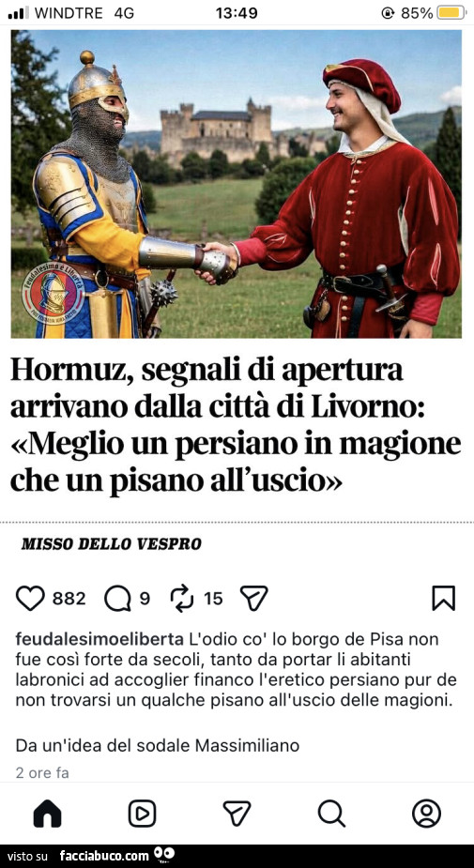Tap the 9 comments count

click(145, 599)
